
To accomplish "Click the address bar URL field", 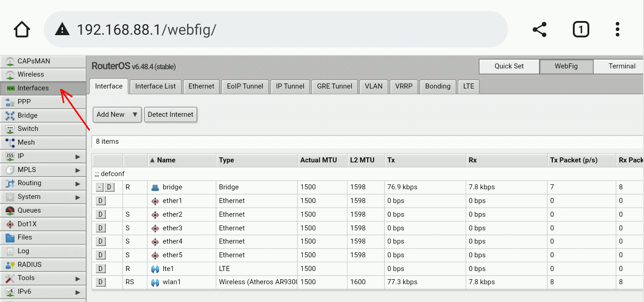I will pos(276,30).
